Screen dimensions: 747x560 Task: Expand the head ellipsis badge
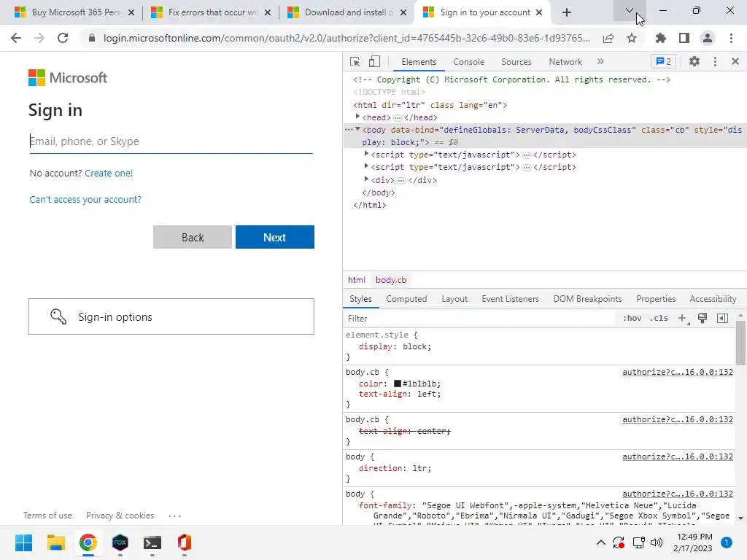tap(398, 117)
